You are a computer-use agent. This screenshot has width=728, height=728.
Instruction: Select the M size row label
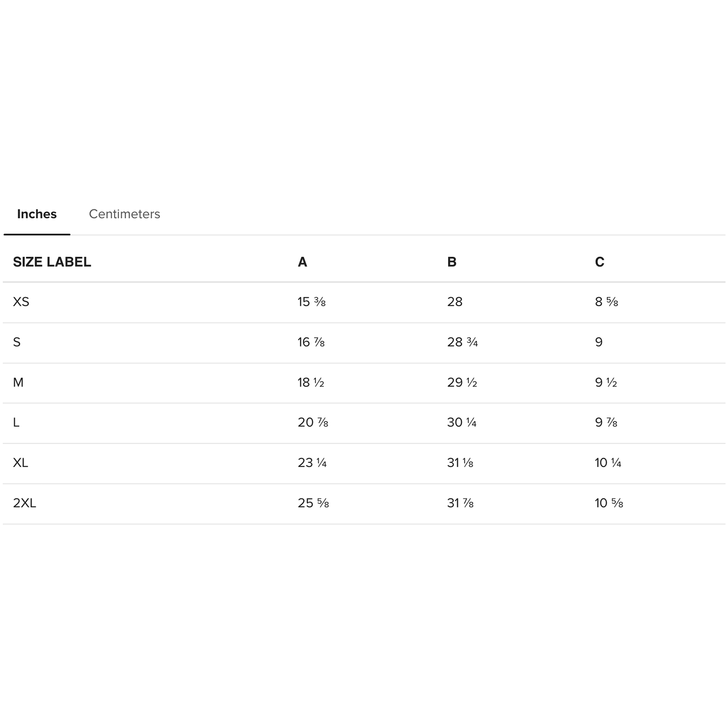coord(18,382)
